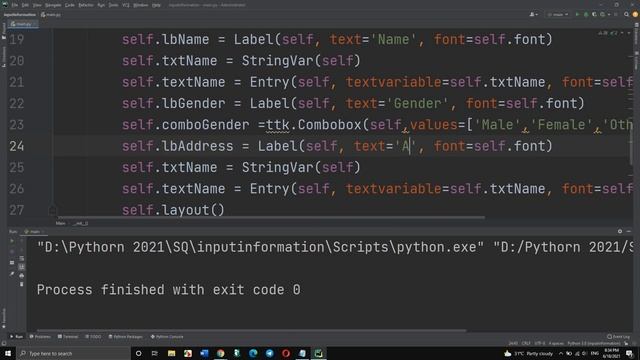Stop the running process in toolbar

tap(616, 14)
